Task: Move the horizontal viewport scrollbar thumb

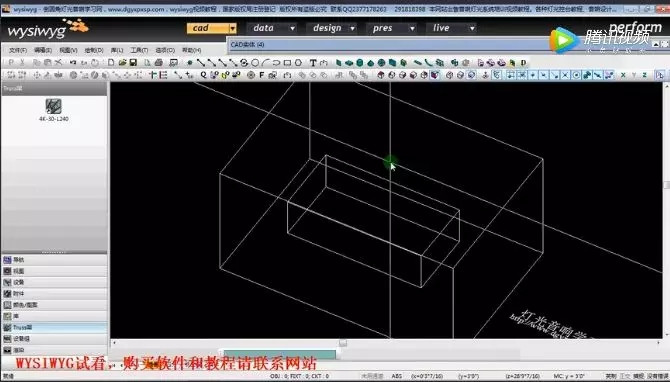Action: 343,343
